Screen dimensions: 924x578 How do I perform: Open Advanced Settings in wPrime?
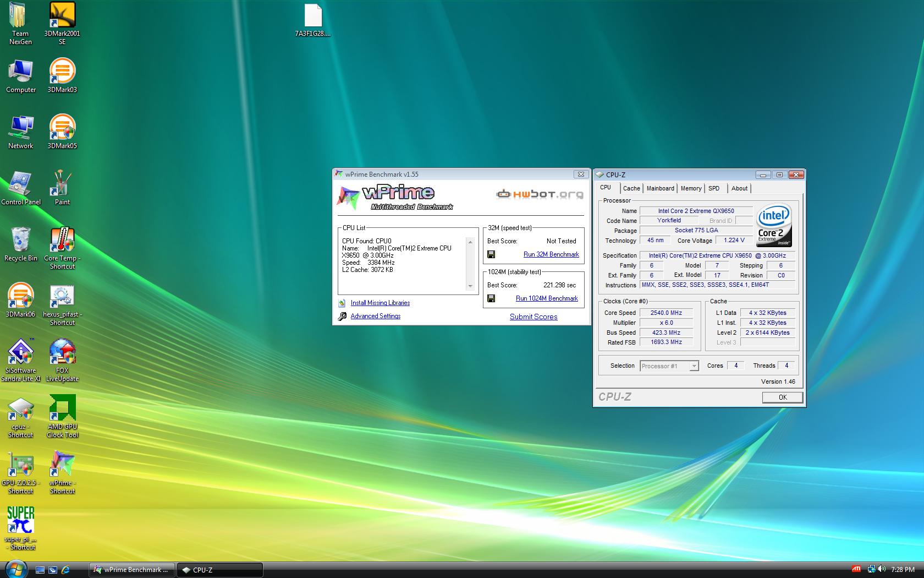376,316
